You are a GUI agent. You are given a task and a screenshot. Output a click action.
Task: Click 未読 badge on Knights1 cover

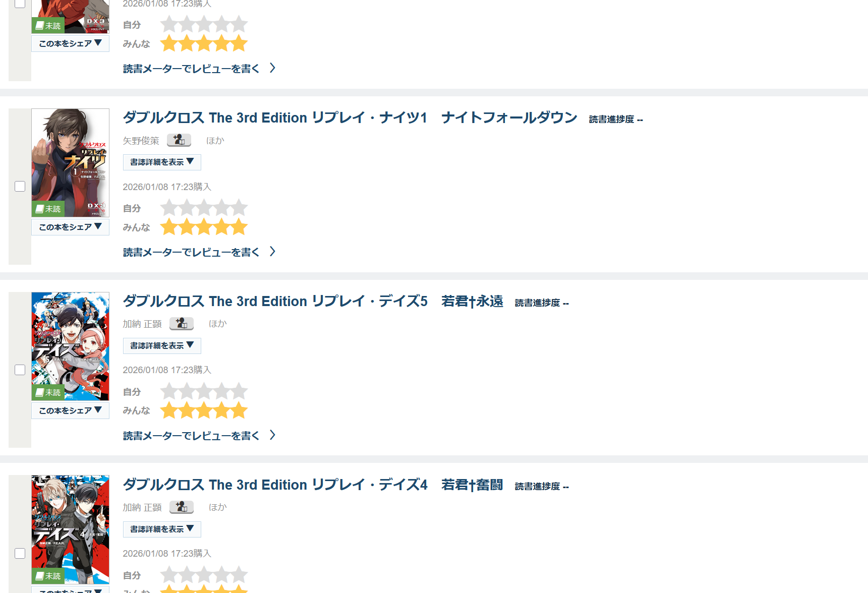coord(48,209)
